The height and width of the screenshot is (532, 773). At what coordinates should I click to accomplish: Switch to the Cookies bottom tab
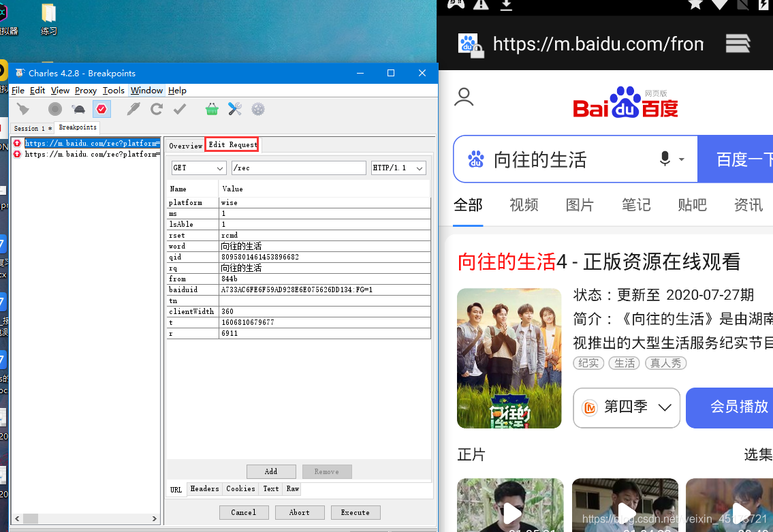click(x=240, y=488)
